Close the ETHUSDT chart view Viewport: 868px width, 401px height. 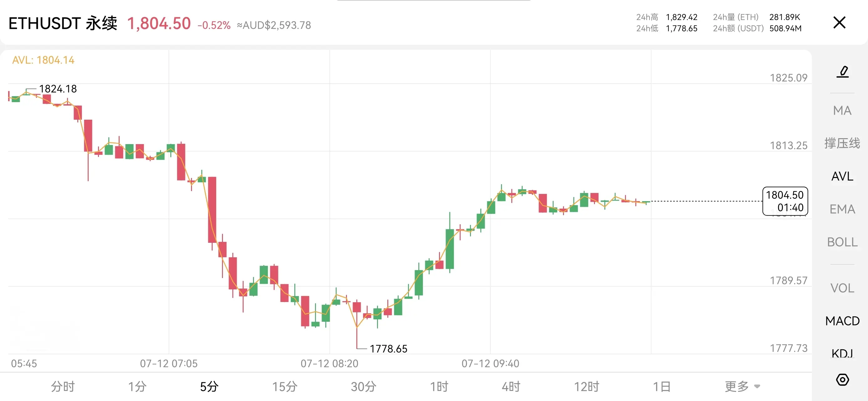[839, 23]
